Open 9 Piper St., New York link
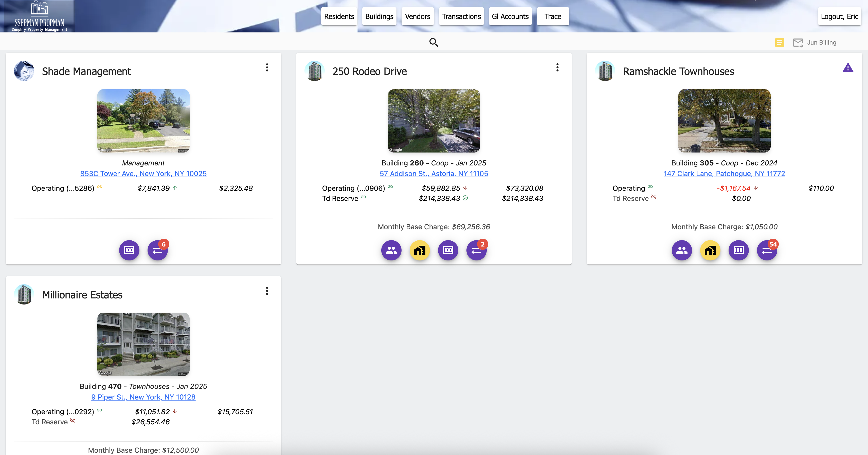The height and width of the screenshot is (455, 868). click(x=143, y=397)
